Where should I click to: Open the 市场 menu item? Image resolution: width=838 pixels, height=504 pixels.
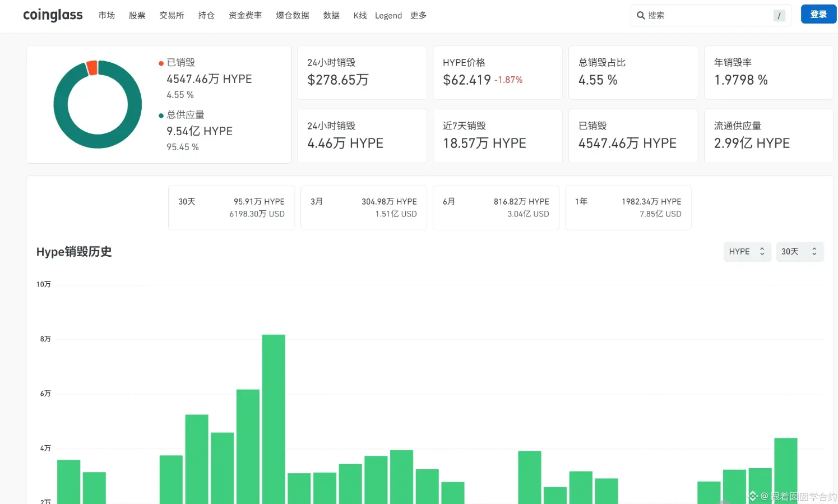(107, 16)
